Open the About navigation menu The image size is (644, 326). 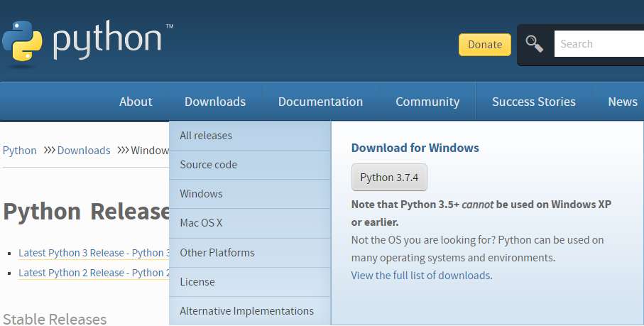pyautogui.click(x=136, y=102)
